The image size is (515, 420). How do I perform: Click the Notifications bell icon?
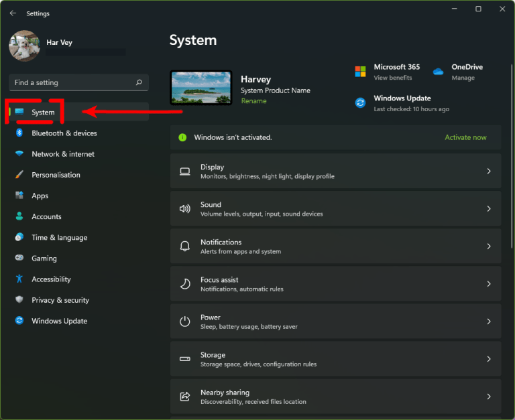[185, 246]
